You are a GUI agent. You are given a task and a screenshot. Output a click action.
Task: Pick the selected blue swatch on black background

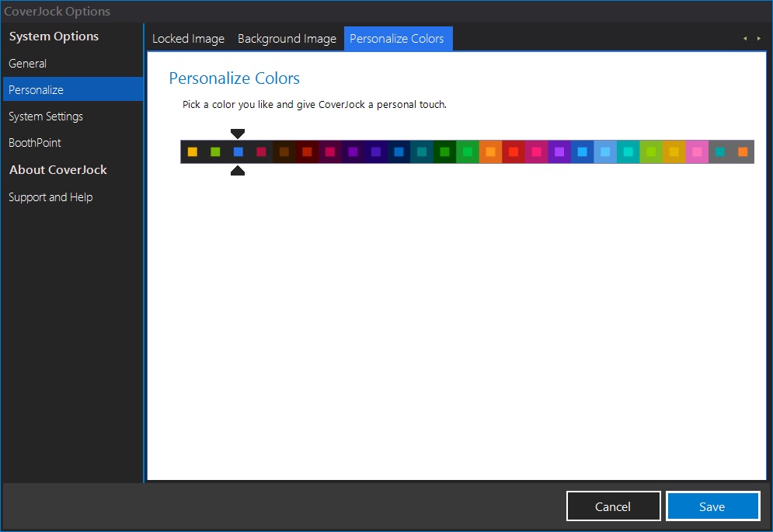click(238, 152)
